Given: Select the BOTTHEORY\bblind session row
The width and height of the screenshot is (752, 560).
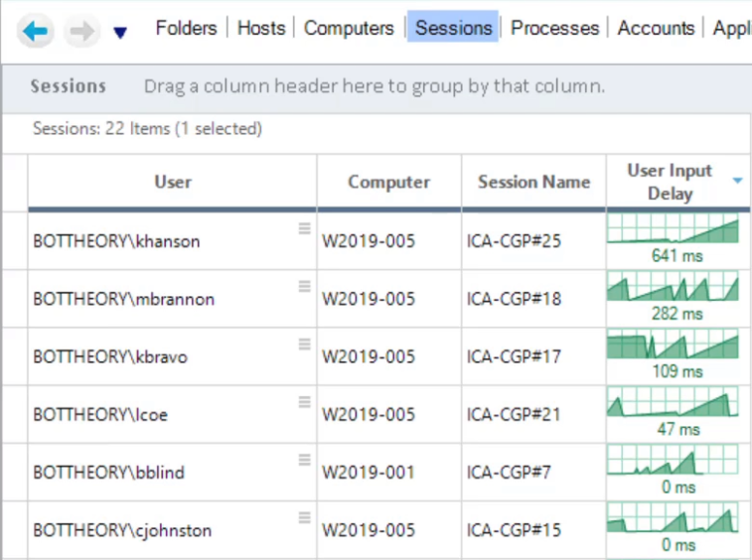Looking at the screenshot, I should [376, 473].
